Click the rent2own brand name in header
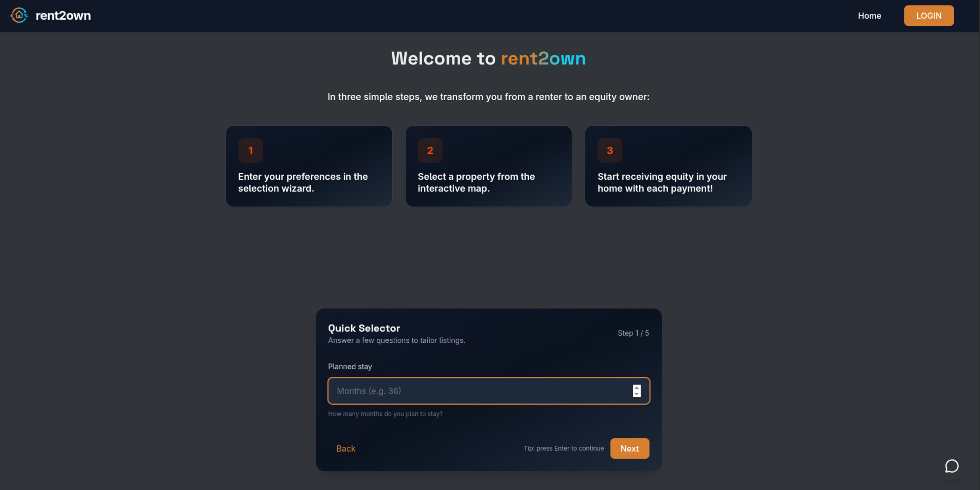The width and height of the screenshot is (980, 490). [x=63, y=15]
